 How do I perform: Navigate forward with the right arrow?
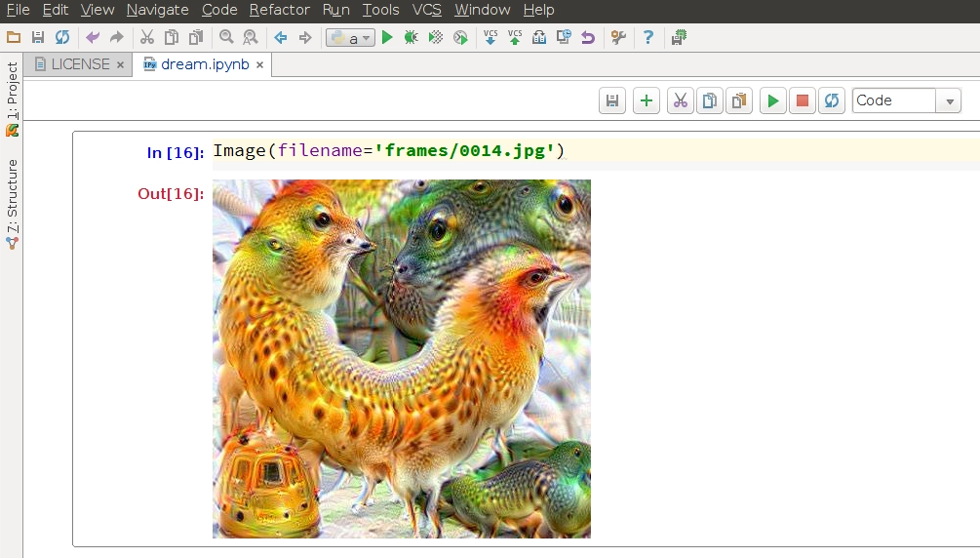click(x=305, y=37)
